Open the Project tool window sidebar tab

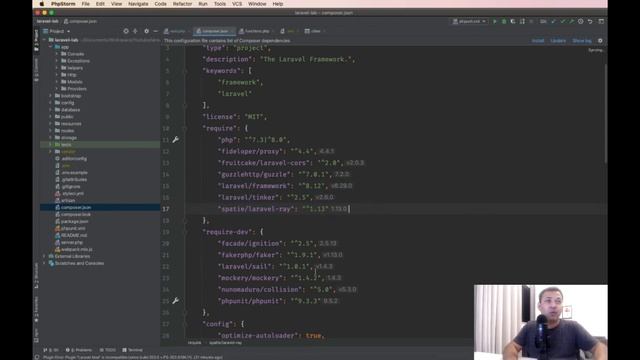click(x=36, y=40)
